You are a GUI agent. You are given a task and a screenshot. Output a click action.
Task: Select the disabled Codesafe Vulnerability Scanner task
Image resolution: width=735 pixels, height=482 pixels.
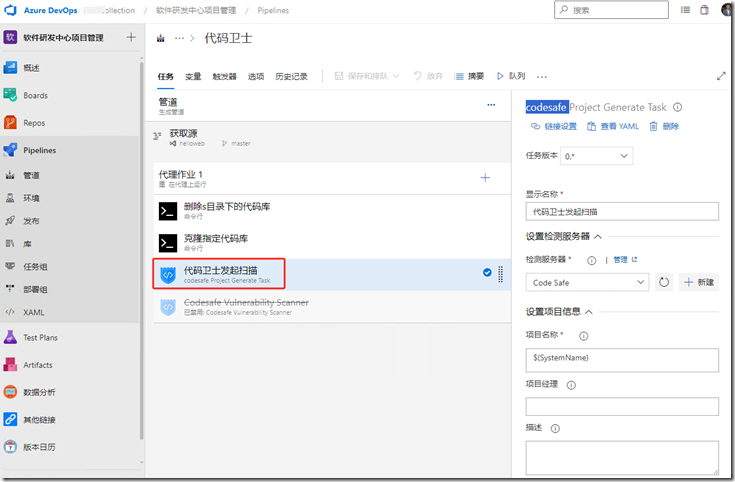tap(332, 307)
